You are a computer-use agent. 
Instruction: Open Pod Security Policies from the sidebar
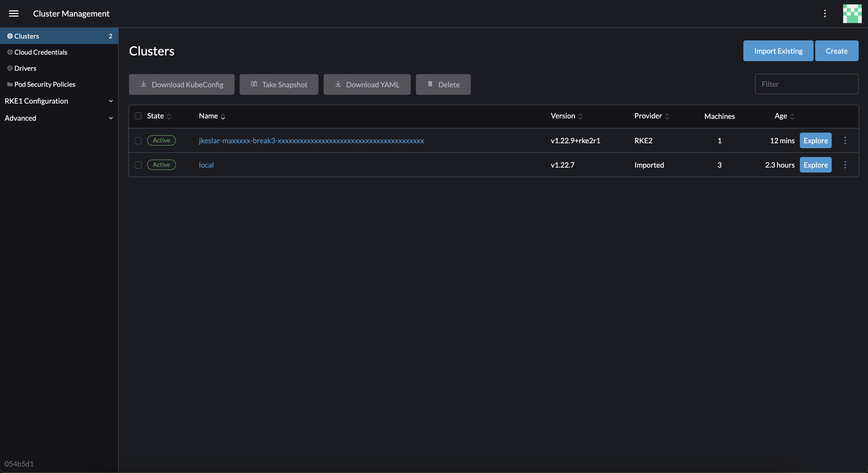tap(45, 84)
